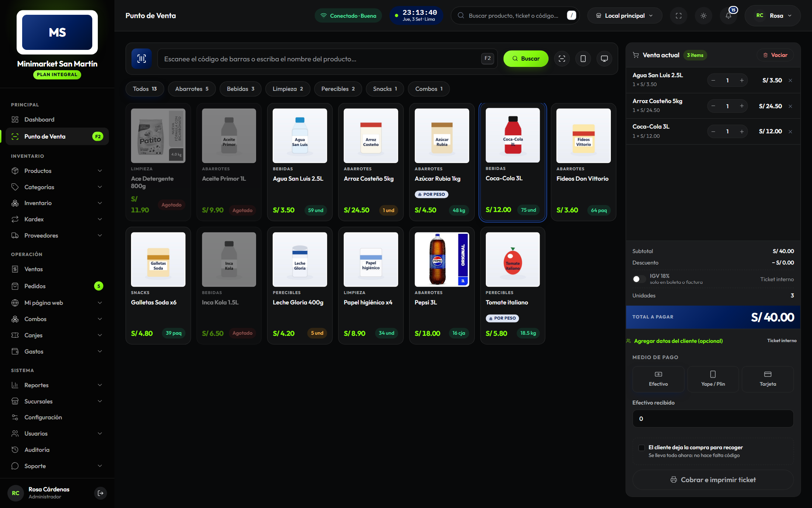Go to Ventas in the sidebar
The width and height of the screenshot is (812, 508).
click(x=57, y=269)
